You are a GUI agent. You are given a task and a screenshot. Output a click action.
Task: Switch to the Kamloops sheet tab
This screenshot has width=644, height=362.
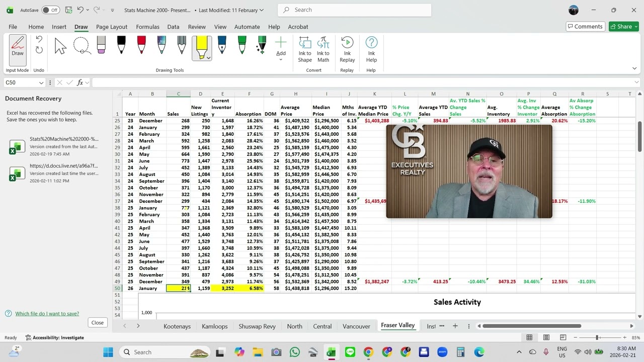tap(215, 326)
